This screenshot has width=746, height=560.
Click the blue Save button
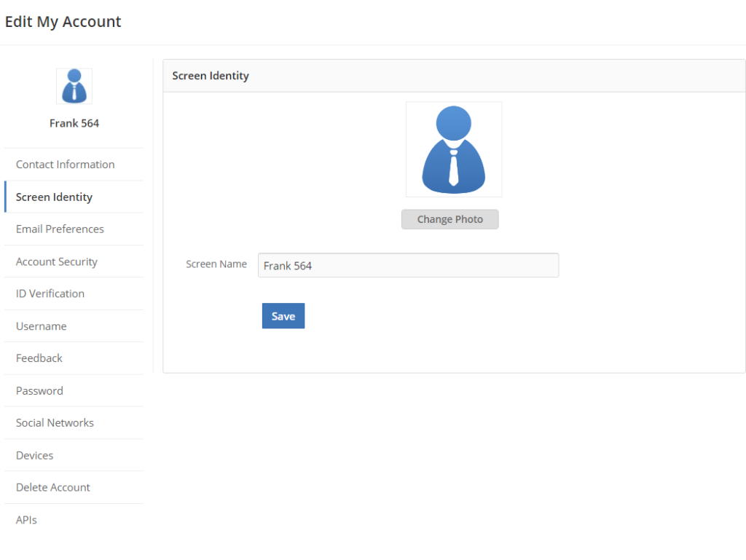click(283, 316)
